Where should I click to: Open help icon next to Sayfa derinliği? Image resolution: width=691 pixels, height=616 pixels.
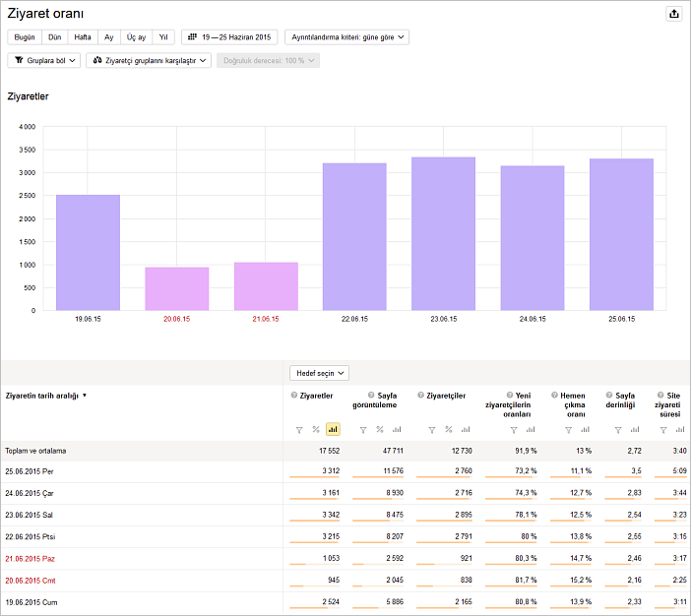pyautogui.click(x=609, y=396)
